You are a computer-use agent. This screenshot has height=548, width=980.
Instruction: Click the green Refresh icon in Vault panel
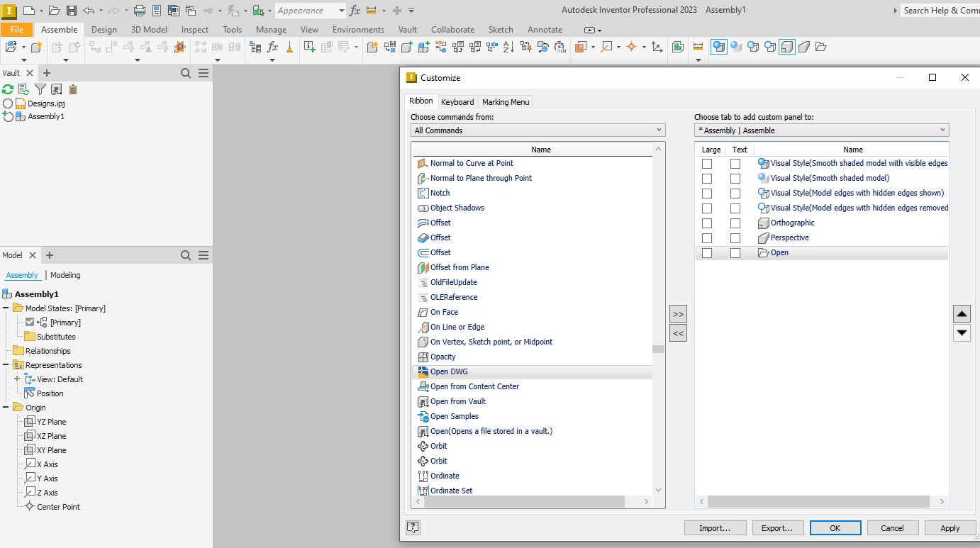coord(8,89)
